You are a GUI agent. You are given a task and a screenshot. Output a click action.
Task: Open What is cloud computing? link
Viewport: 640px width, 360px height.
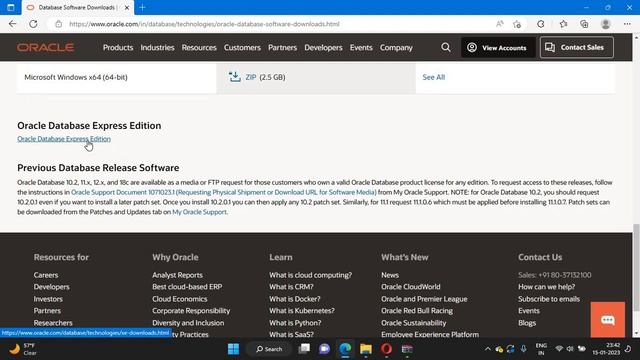click(310, 275)
